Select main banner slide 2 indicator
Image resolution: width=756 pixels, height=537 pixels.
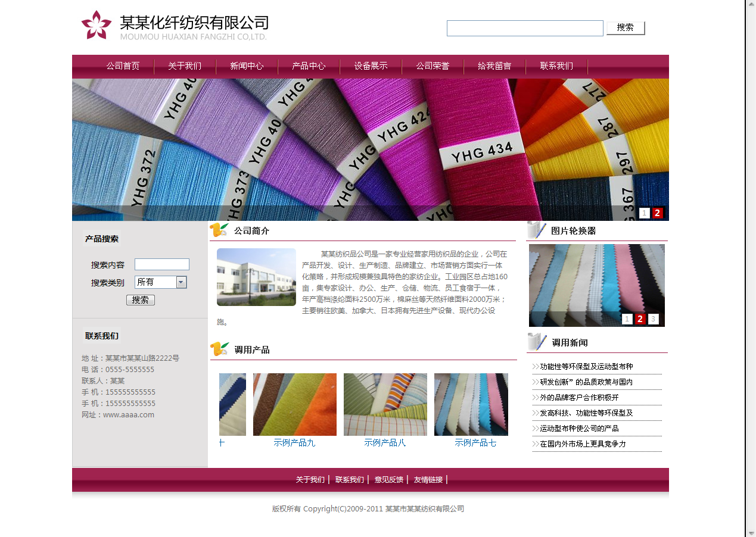[657, 213]
